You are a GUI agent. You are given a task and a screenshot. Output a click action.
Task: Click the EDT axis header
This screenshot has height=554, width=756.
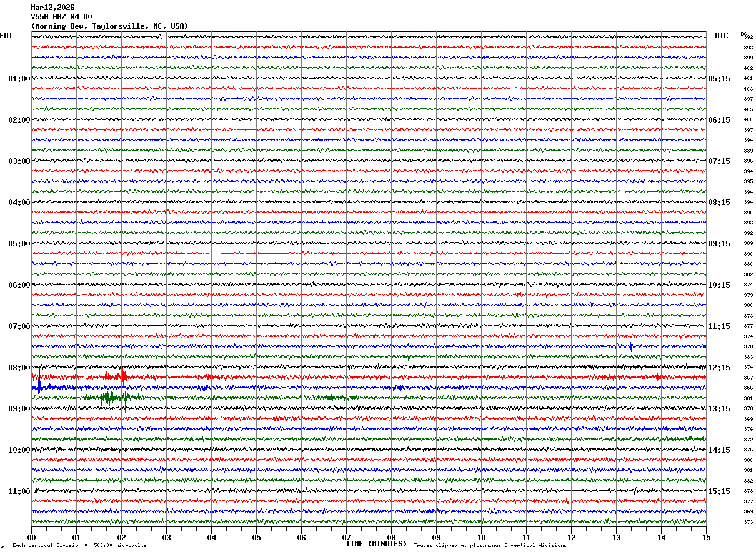coord(6,36)
